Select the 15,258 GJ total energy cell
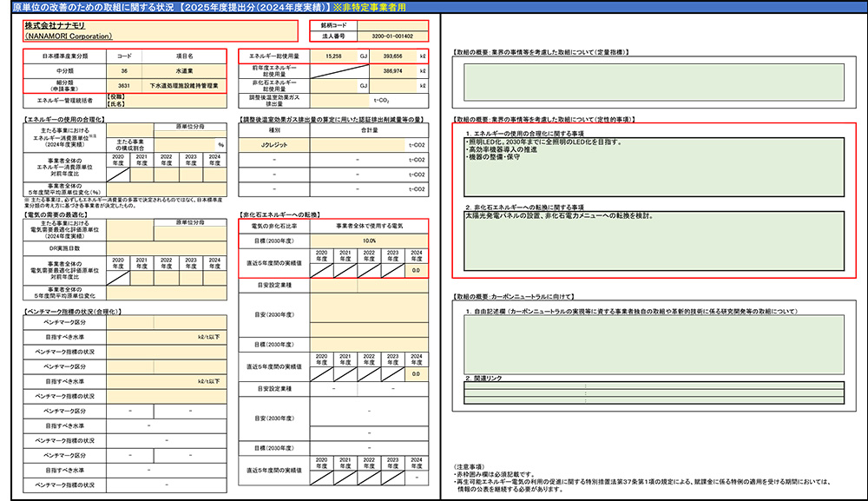Screen dimensions: 868x501 (x=334, y=56)
